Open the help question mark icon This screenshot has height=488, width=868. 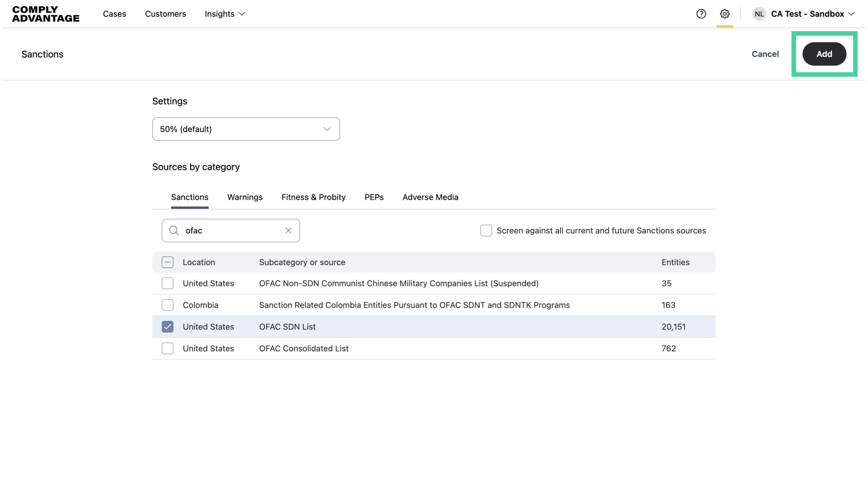pyautogui.click(x=701, y=14)
